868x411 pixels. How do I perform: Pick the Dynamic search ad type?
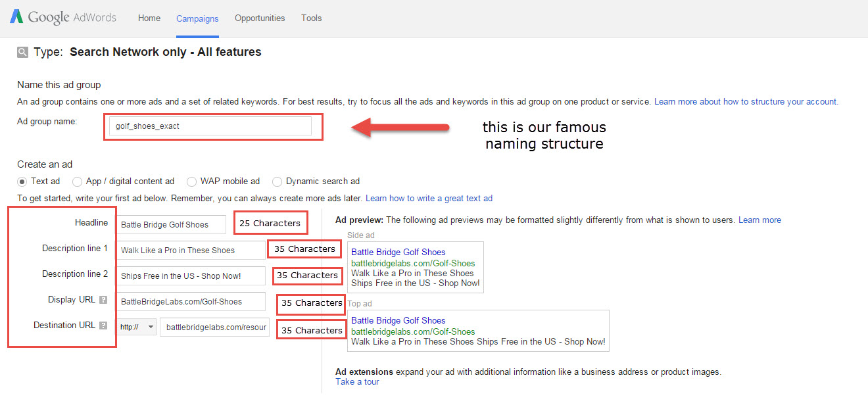tap(277, 181)
